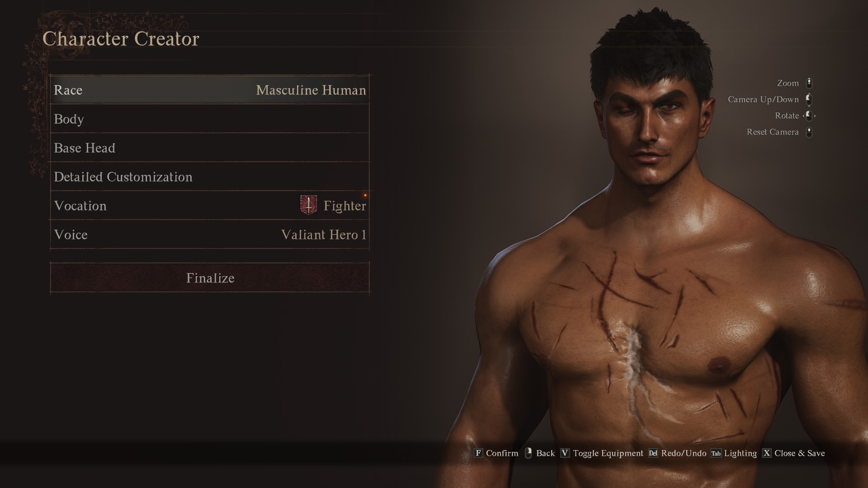The width and height of the screenshot is (868, 488).
Task: Click the Rotate mouse icon
Action: (809, 116)
